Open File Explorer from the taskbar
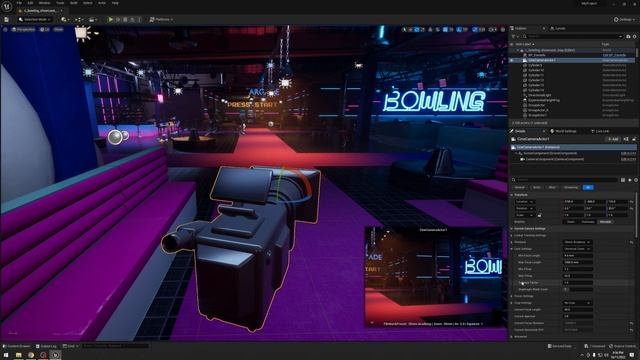The width and height of the screenshot is (640, 360). point(18,355)
